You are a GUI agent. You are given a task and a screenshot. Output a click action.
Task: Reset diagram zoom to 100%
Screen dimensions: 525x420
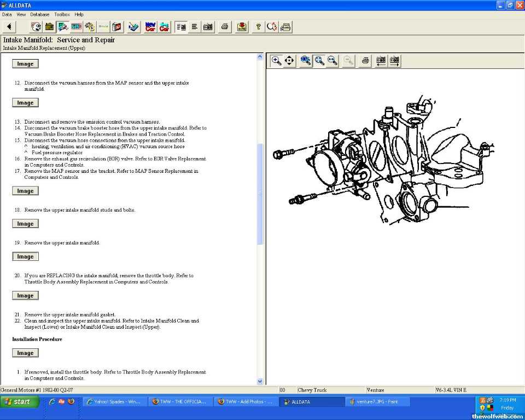(x=306, y=61)
